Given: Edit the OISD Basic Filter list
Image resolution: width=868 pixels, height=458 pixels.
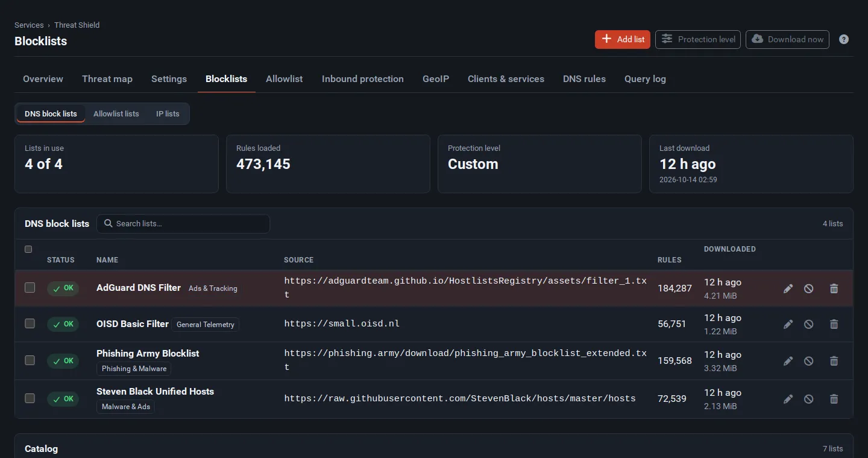Looking at the screenshot, I should (x=788, y=325).
